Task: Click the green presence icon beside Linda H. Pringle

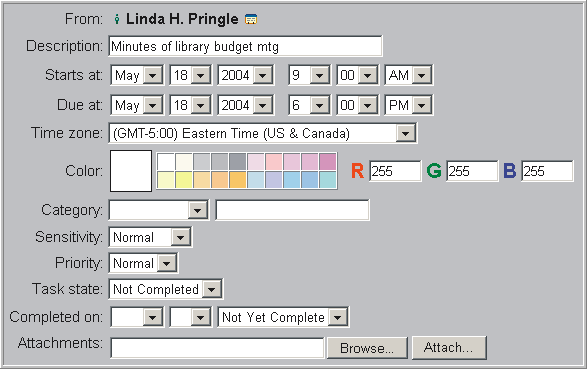Action: pyautogui.click(x=117, y=19)
